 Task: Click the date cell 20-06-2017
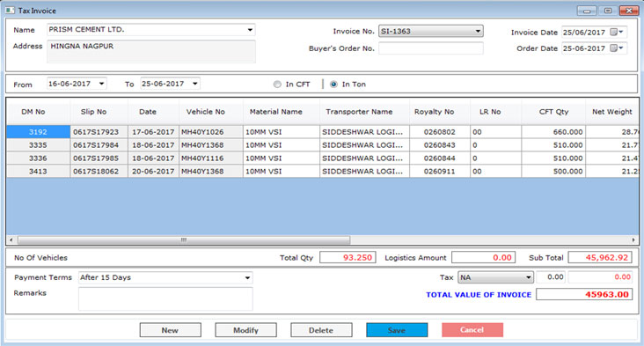153,172
